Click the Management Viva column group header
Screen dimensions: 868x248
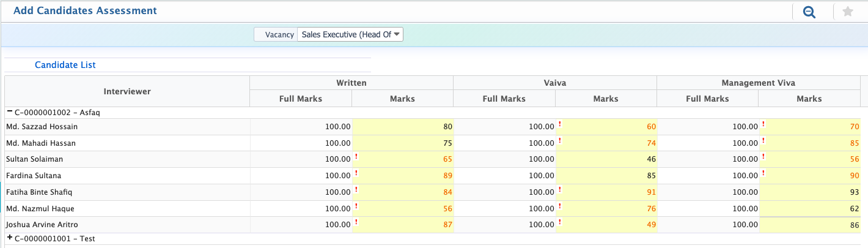pyautogui.click(x=758, y=83)
